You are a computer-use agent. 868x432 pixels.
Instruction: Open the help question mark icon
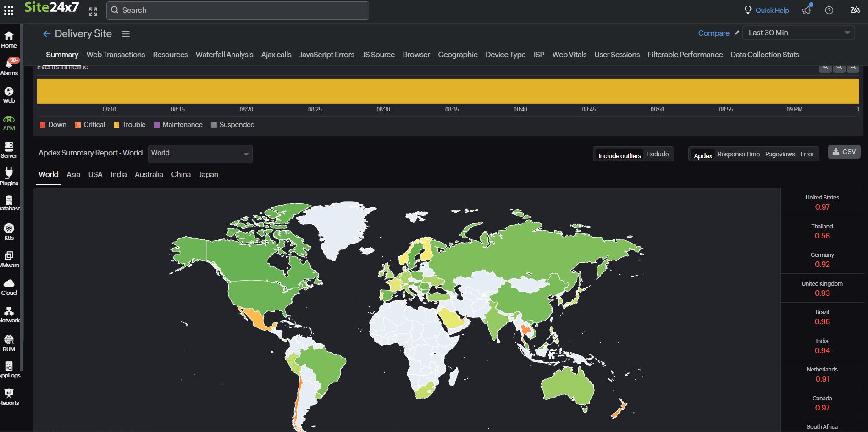[x=829, y=10]
